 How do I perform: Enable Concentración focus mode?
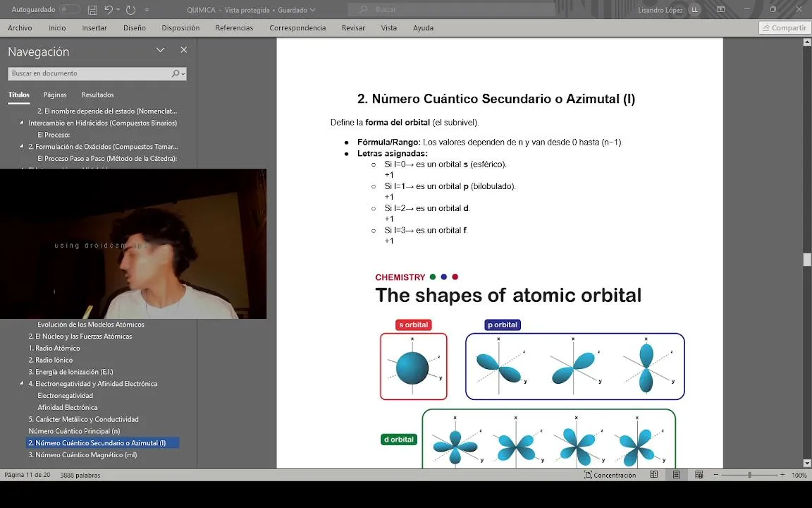610,476
